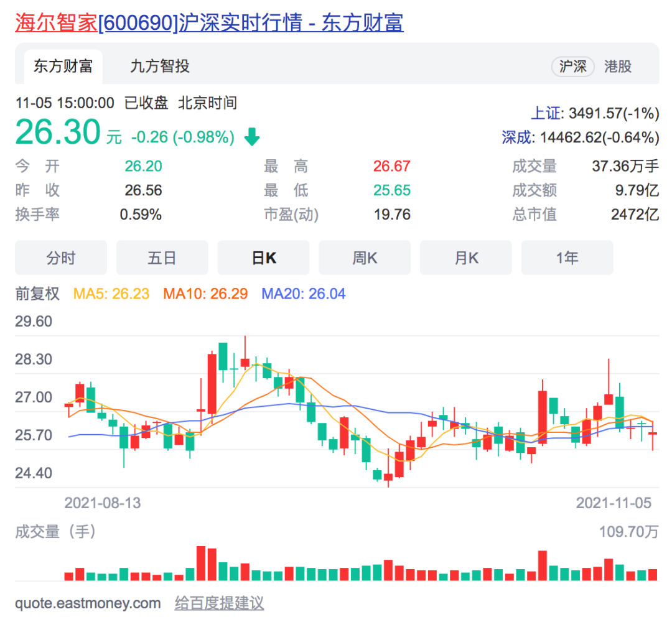Open the 前复权 price adjustment selector
Viewport: 672px width, 622px height.
[x=39, y=294]
